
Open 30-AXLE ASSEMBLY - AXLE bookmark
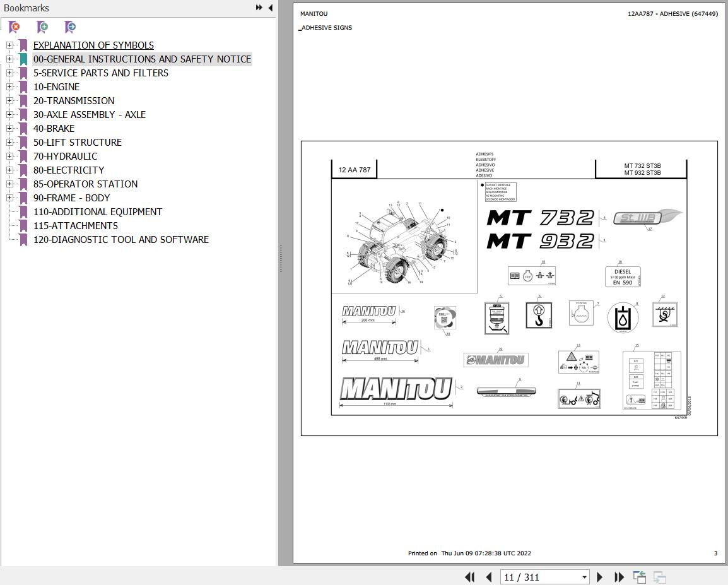click(90, 115)
